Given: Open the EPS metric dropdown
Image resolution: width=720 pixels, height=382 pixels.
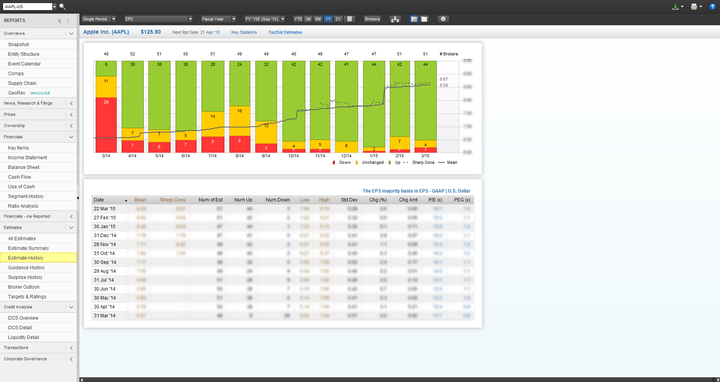Looking at the screenshot, I should (x=158, y=19).
